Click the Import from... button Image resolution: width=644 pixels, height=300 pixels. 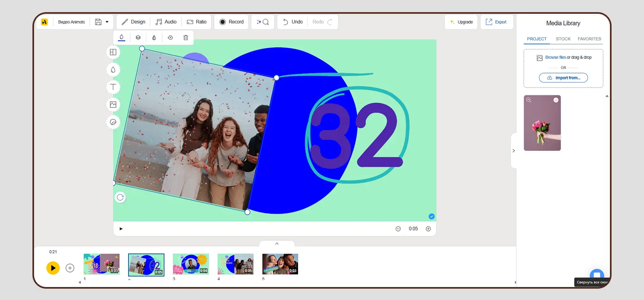563,78
